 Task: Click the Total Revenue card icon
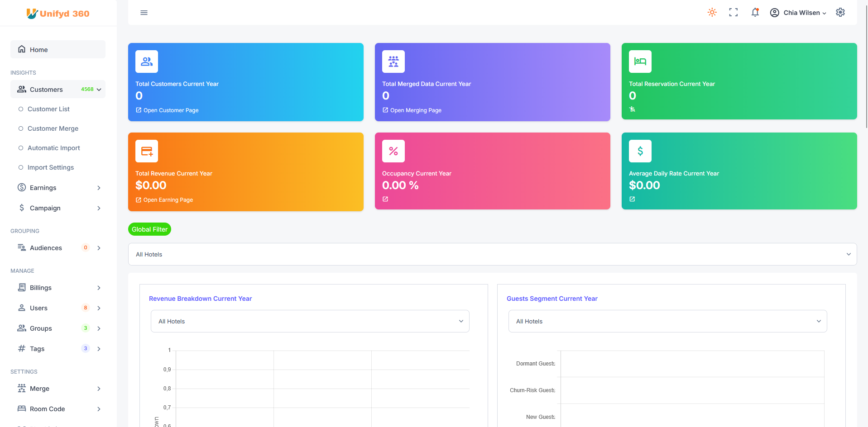pos(147,151)
